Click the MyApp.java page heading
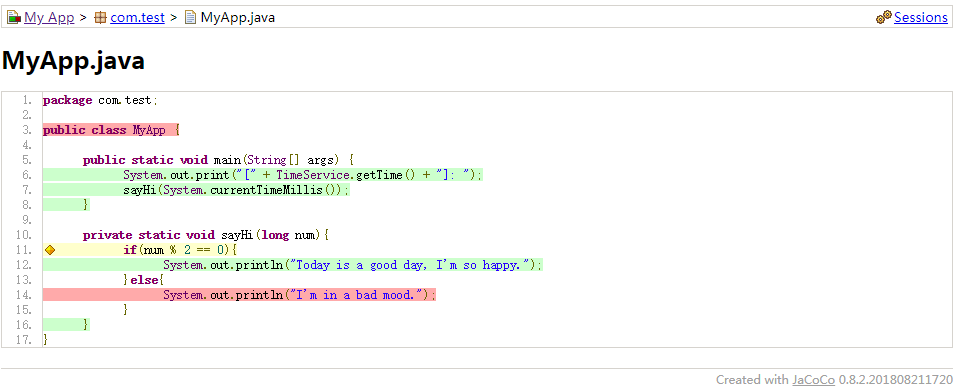Viewport: 961px width, 391px height. click(x=74, y=61)
